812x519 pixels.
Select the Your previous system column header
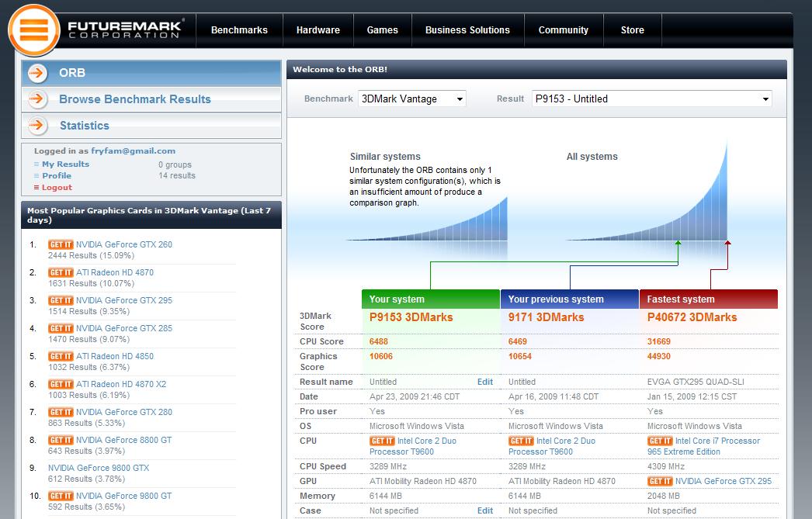[570, 299]
